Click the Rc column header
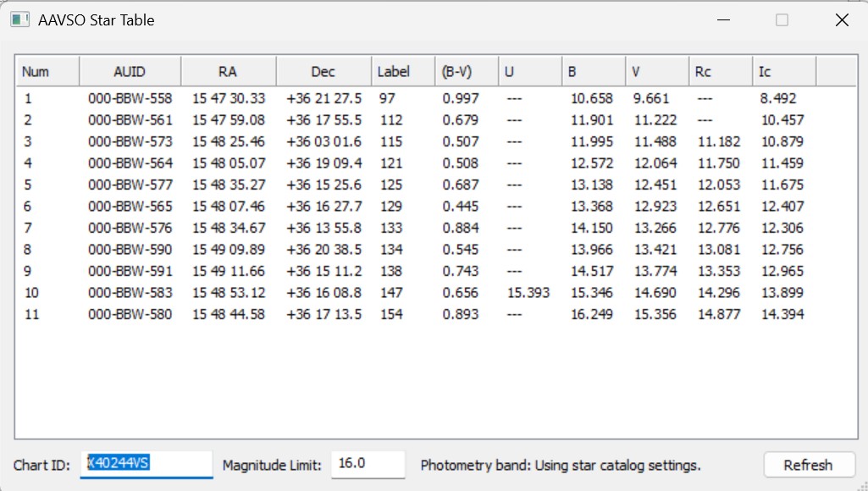 click(721, 72)
